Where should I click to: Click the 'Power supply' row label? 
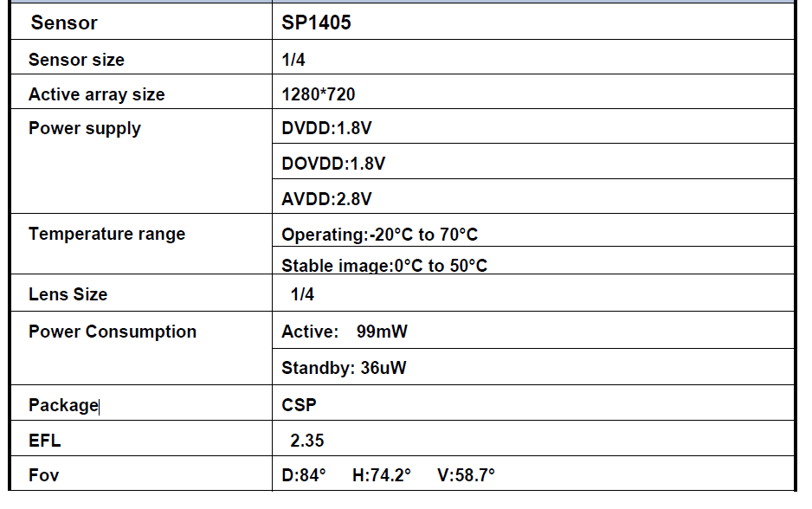coord(84,128)
